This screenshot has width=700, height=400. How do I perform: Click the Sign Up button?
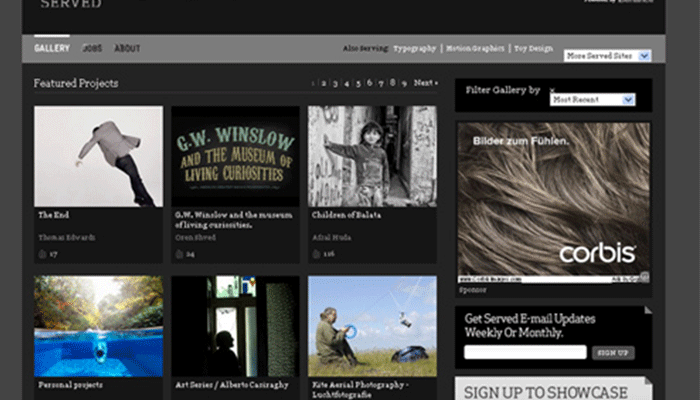pyautogui.click(x=613, y=353)
